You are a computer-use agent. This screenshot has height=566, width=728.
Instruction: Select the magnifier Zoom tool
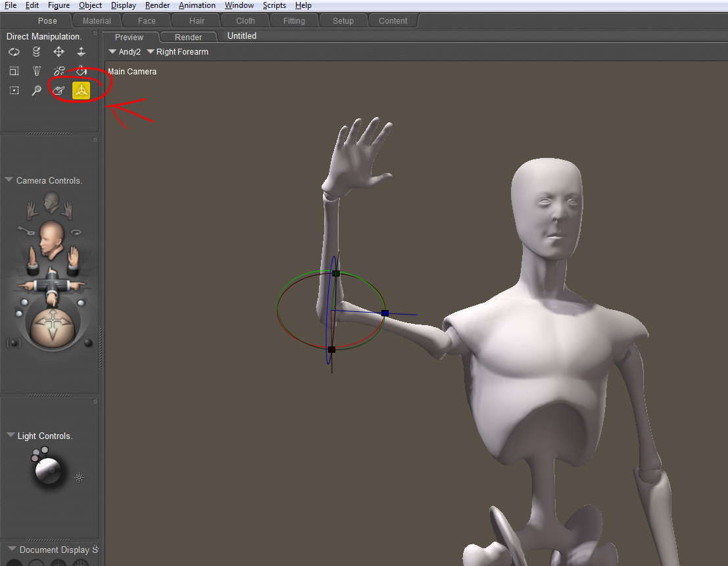tap(36, 90)
